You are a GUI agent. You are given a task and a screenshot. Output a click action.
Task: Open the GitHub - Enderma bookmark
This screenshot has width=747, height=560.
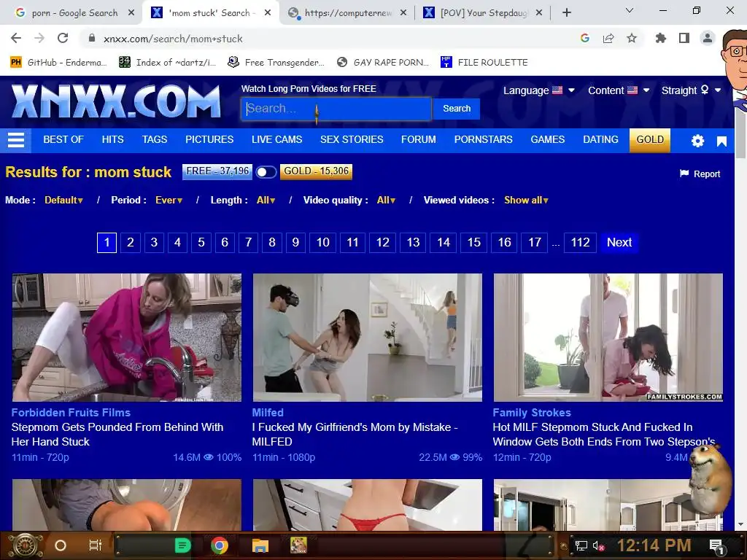(58, 63)
